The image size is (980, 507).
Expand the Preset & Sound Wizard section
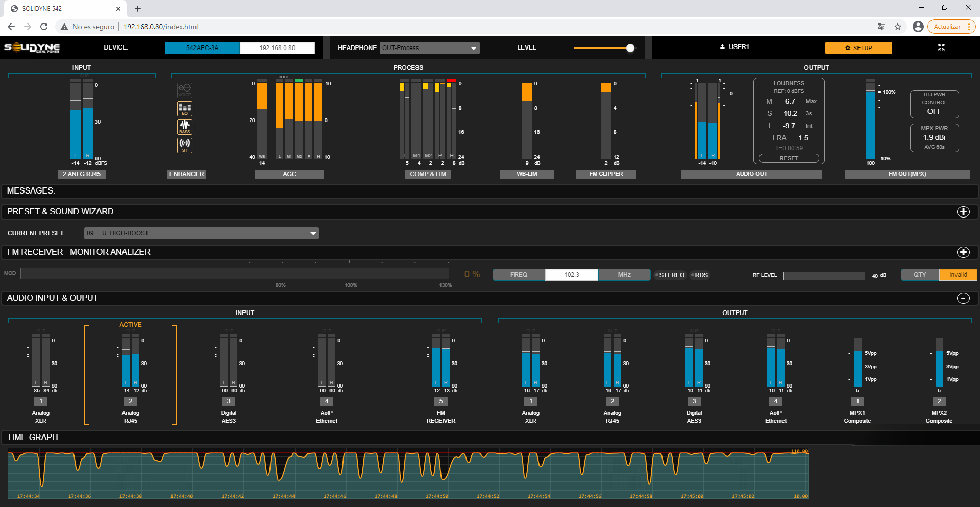tap(963, 212)
